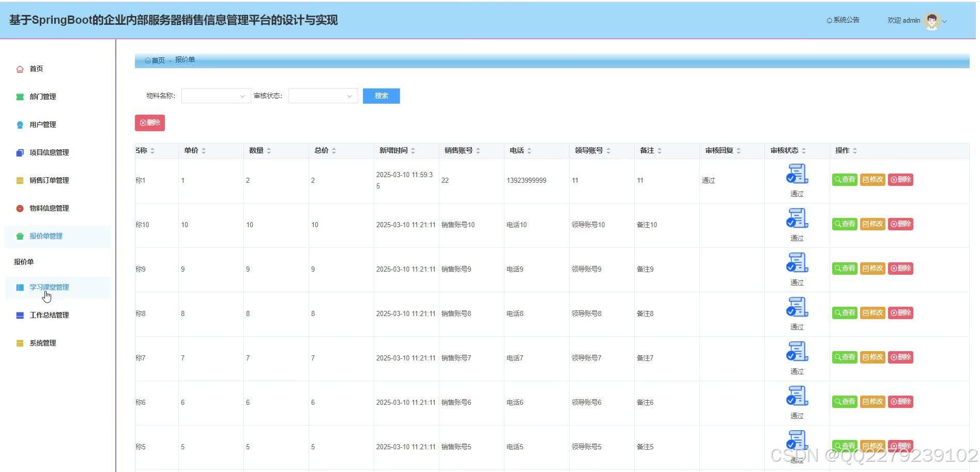980x472 pixels.
Task: Click the red batch 删除 button above table
Action: point(150,123)
